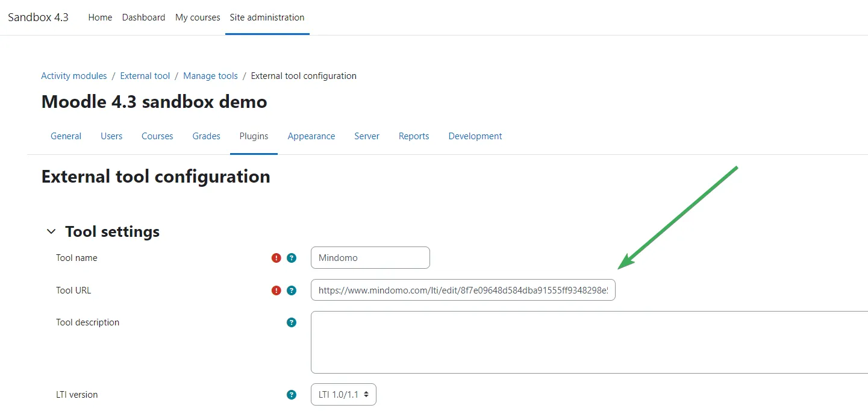The image size is (868, 411).
Task: Follow the Activity modules breadcrumb link
Action: 73,76
